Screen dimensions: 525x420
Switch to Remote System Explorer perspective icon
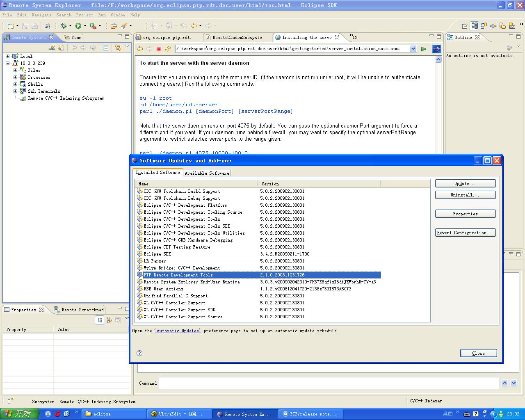[475, 26]
